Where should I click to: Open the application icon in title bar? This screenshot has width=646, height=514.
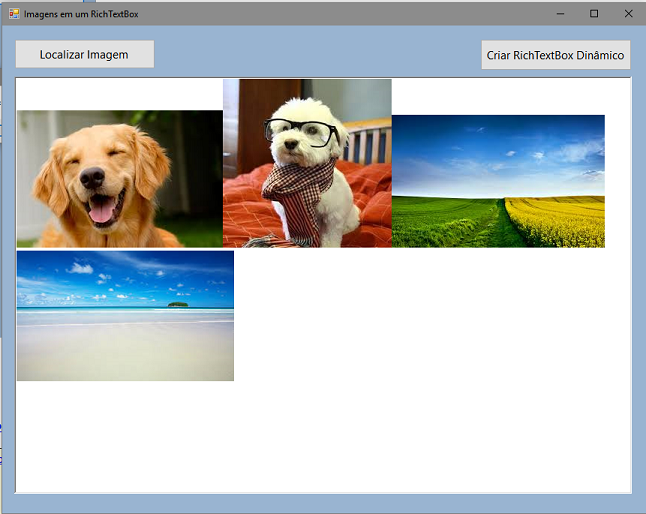pyautogui.click(x=14, y=14)
